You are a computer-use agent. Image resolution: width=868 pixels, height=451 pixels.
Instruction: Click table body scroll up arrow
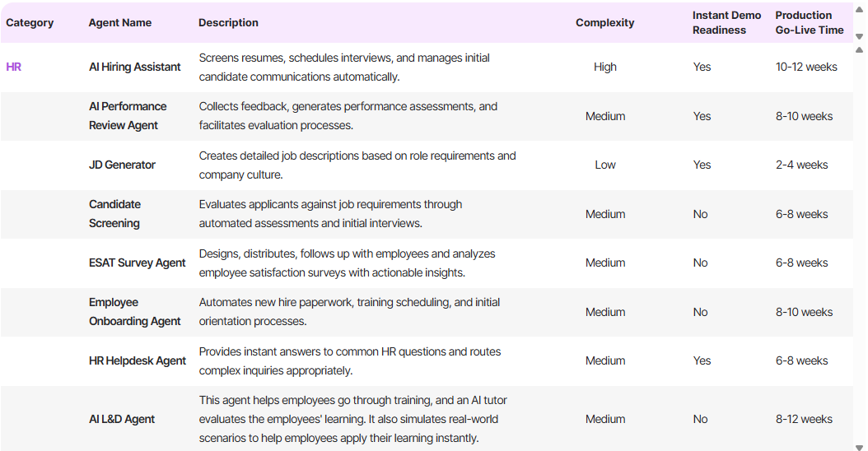(x=859, y=50)
